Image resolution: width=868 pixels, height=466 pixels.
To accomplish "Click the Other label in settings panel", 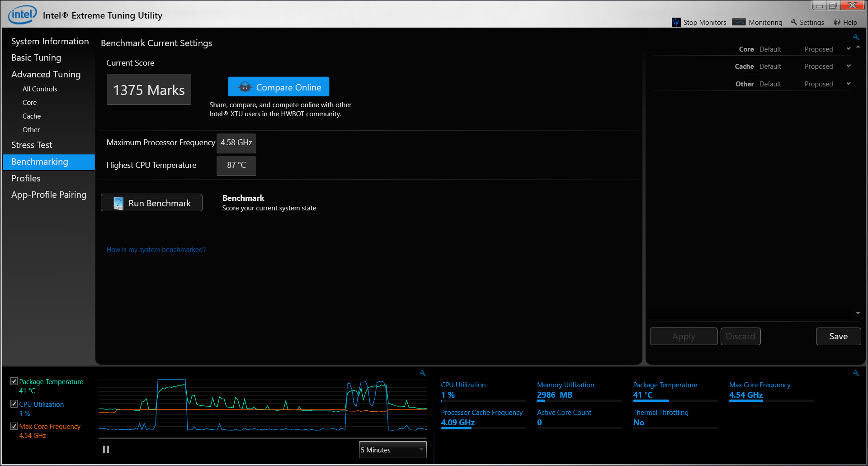I will point(745,84).
